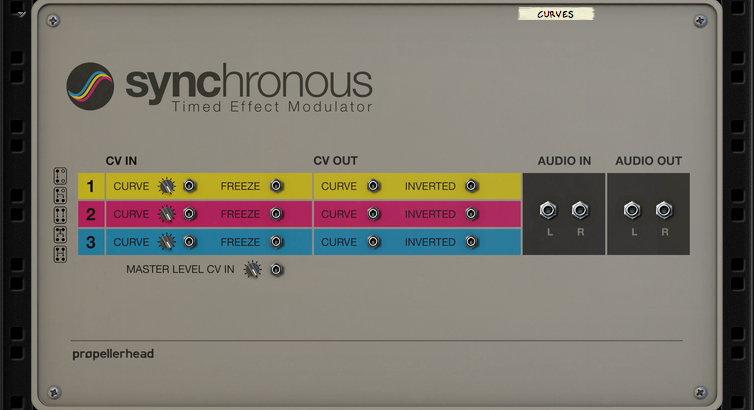Fold the device using the corner arrow

(x=21, y=14)
